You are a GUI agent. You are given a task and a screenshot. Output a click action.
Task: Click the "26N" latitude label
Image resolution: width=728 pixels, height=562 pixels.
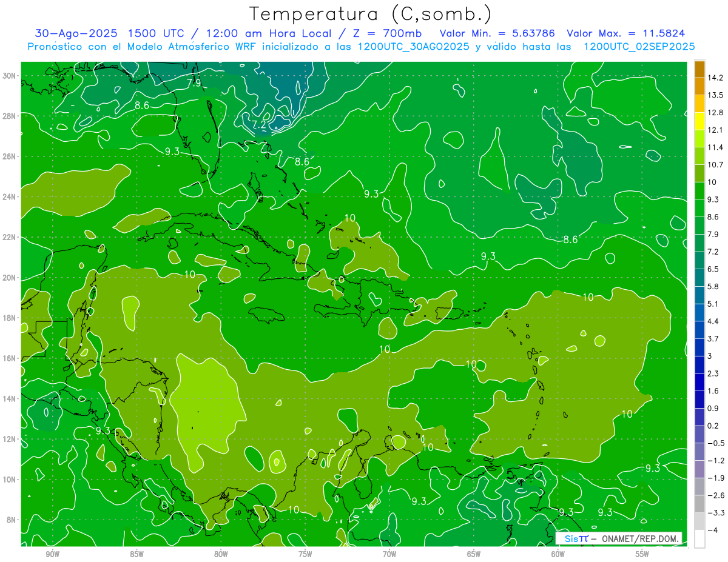coord(10,156)
